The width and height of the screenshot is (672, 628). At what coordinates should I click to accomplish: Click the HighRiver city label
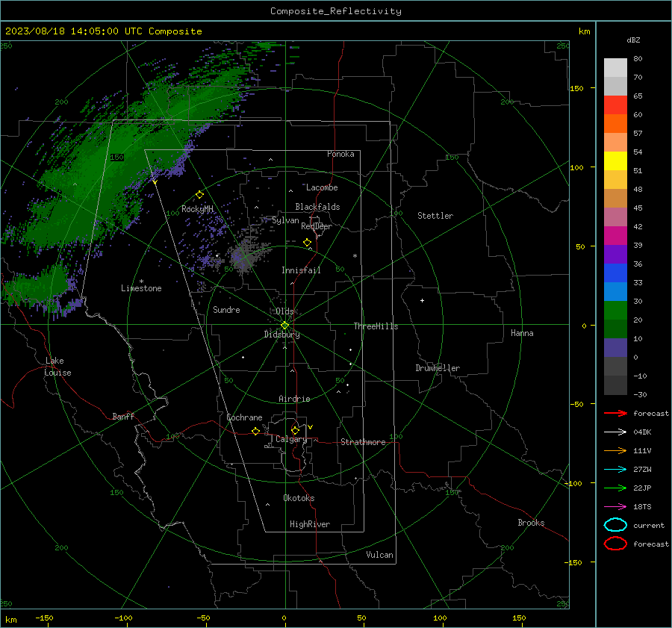[310, 524]
